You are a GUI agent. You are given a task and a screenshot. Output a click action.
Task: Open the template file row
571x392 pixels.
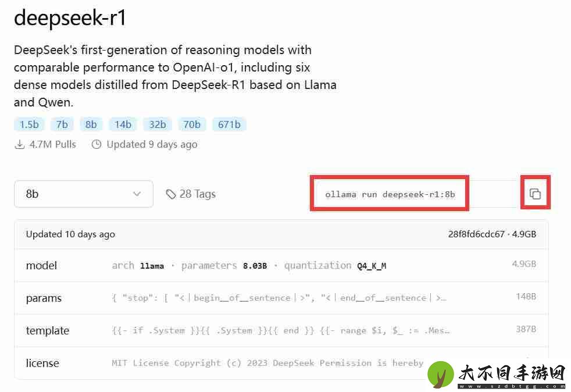pos(281,330)
